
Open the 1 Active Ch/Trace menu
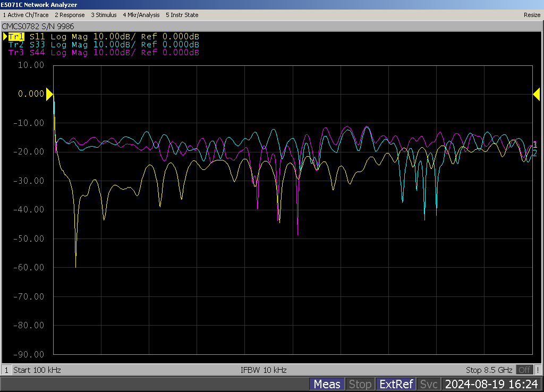pyautogui.click(x=26, y=15)
